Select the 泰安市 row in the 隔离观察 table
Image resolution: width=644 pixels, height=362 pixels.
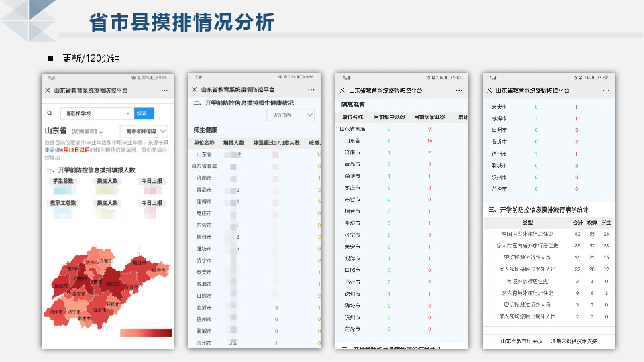tap(402, 247)
